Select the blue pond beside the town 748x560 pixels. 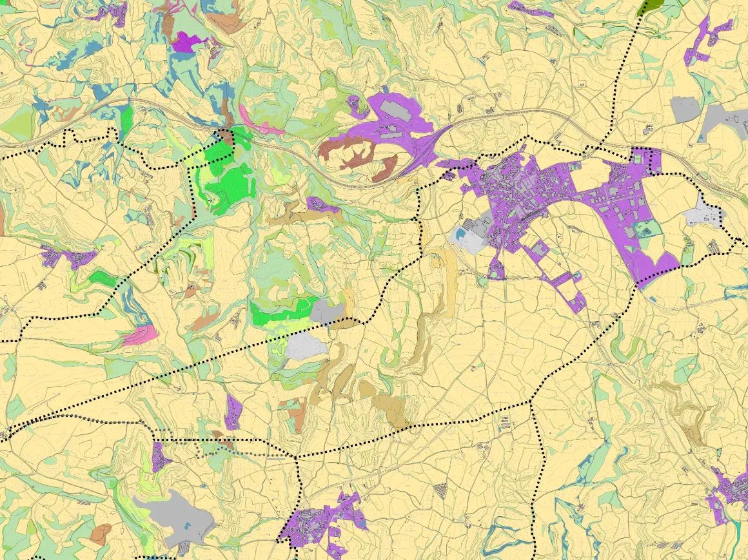459,236
